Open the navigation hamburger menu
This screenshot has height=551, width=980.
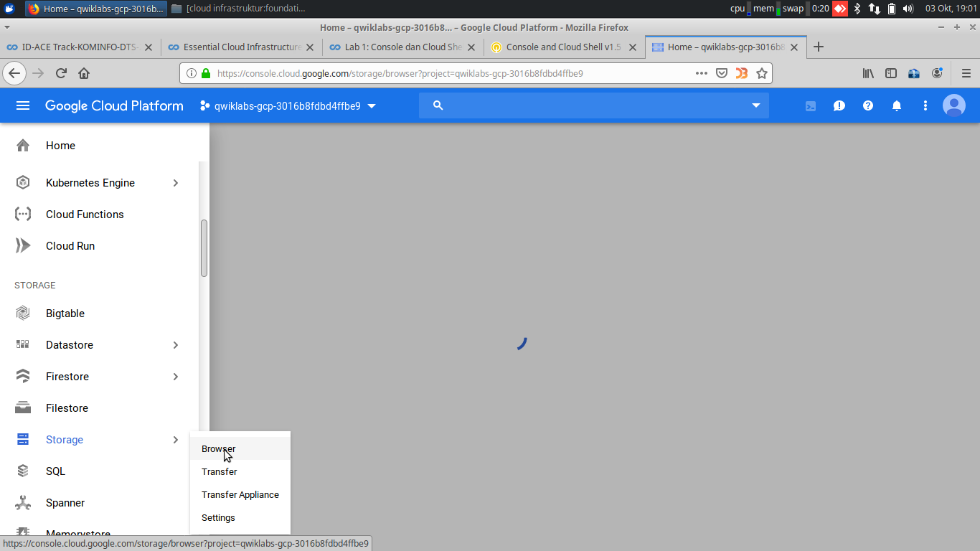(23, 105)
